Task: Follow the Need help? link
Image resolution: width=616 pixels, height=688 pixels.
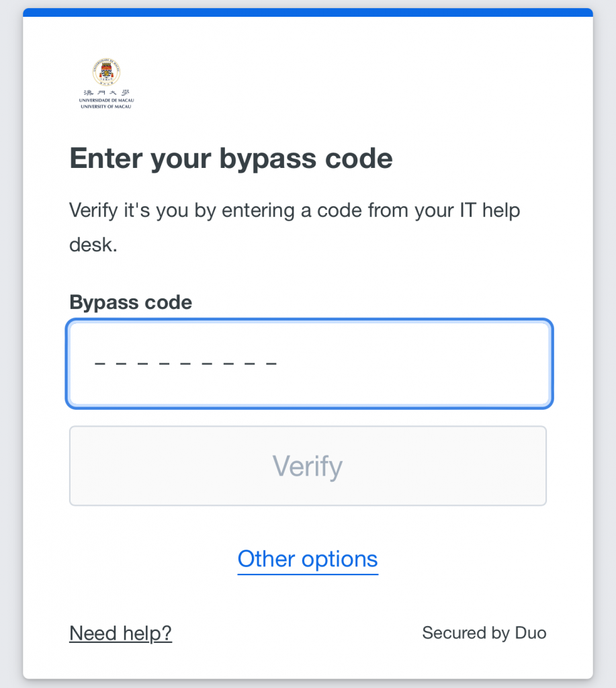Action: 120,633
